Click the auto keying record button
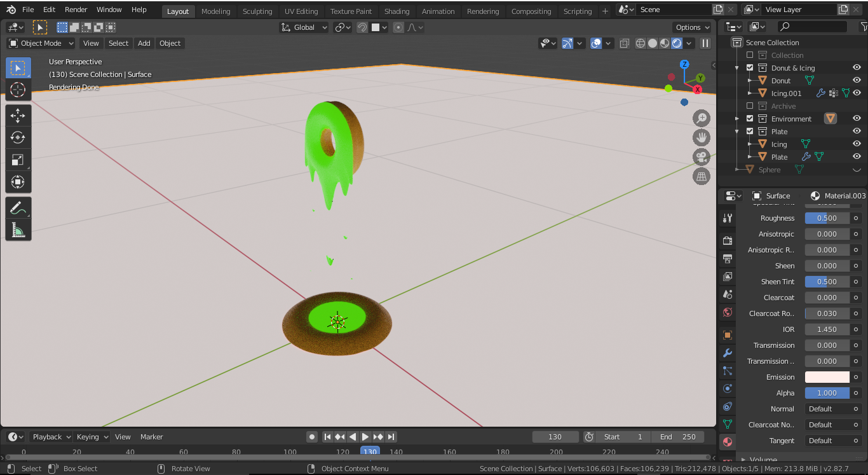The image size is (868, 475). [311, 437]
